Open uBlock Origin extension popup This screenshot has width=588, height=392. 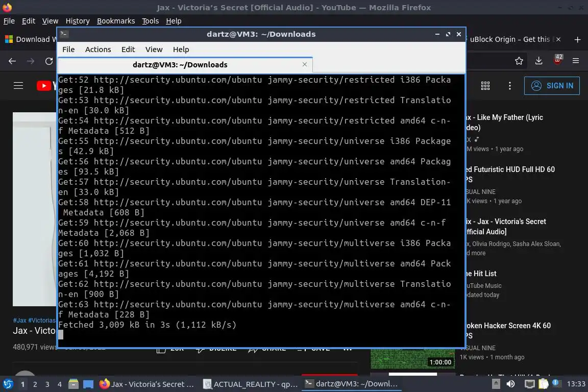tap(557, 60)
